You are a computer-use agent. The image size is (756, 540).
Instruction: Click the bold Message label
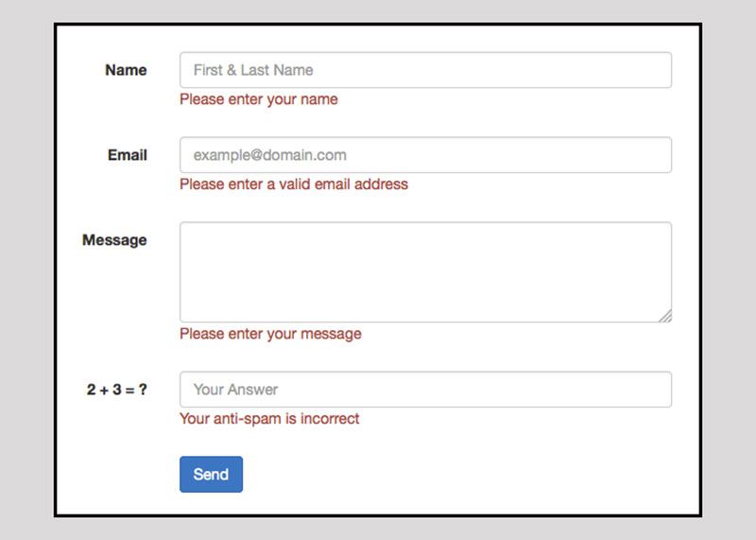[114, 240]
